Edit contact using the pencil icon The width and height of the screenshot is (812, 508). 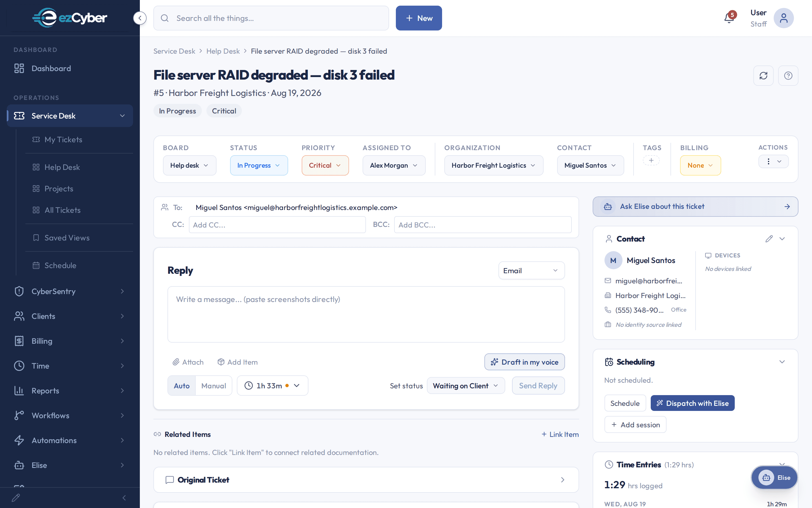click(x=769, y=239)
